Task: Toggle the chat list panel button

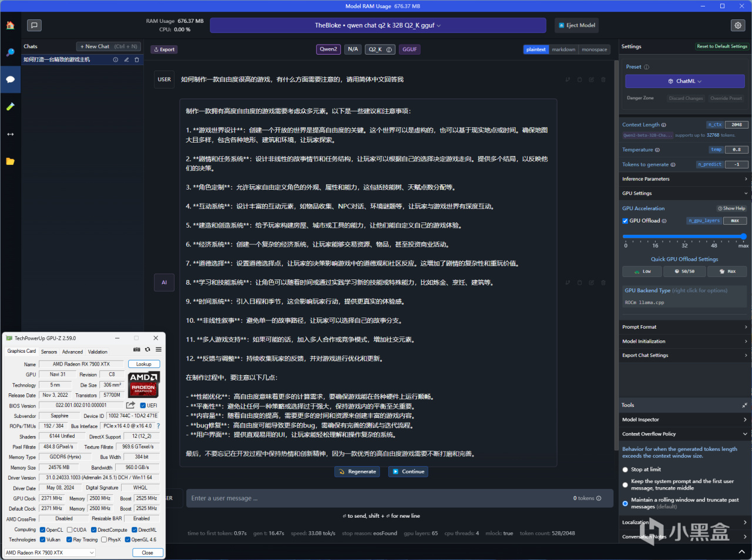Action: (34, 25)
